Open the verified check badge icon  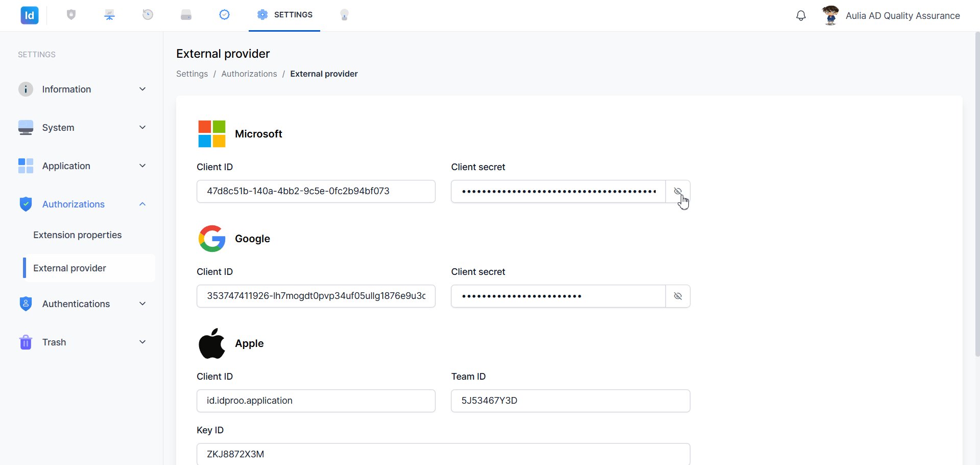tap(225, 15)
